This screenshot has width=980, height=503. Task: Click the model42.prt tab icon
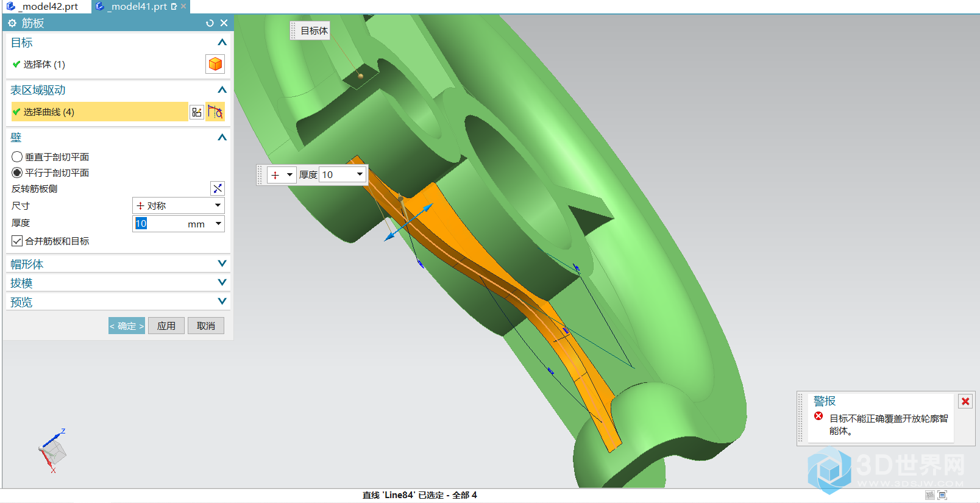(x=10, y=7)
